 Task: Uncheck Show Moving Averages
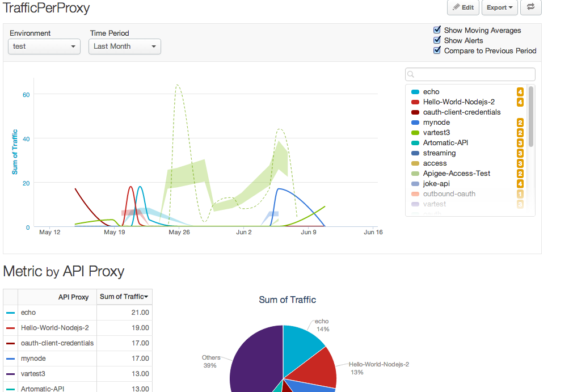coord(437,30)
